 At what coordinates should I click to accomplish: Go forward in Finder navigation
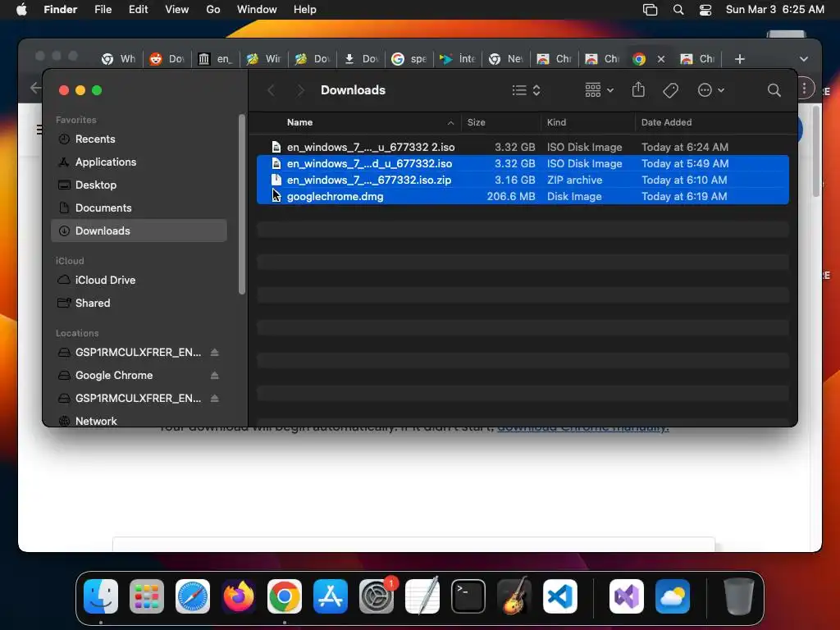click(x=300, y=90)
